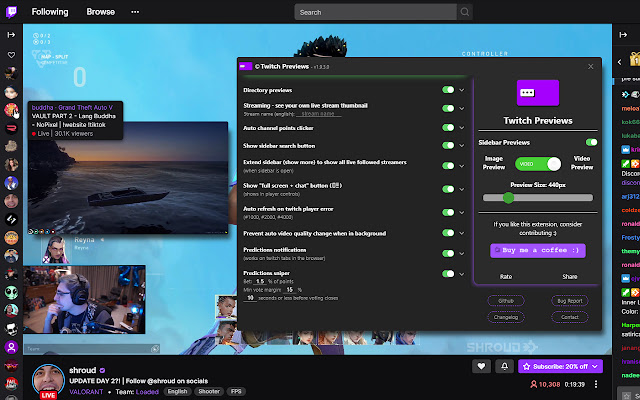Expand Predictions notifications info chevron
The width and height of the screenshot is (640, 400).
463,254
